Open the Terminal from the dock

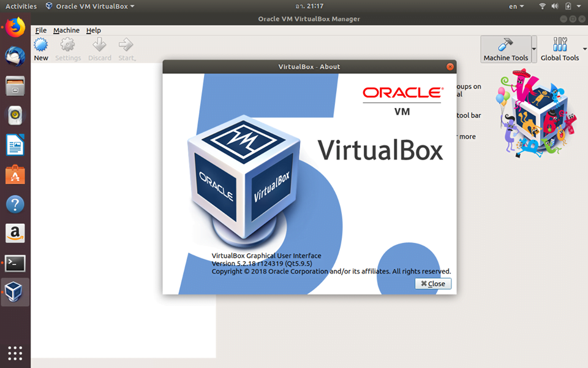click(15, 263)
